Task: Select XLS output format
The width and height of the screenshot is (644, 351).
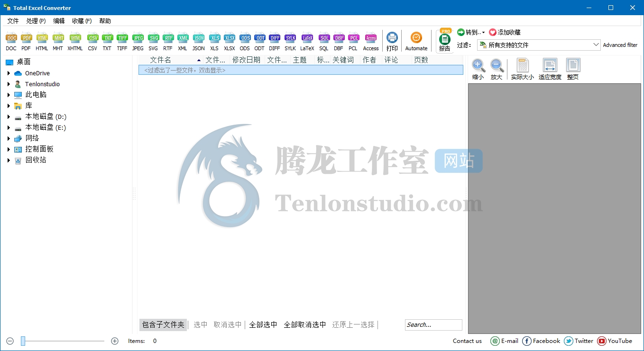Action: click(x=214, y=42)
